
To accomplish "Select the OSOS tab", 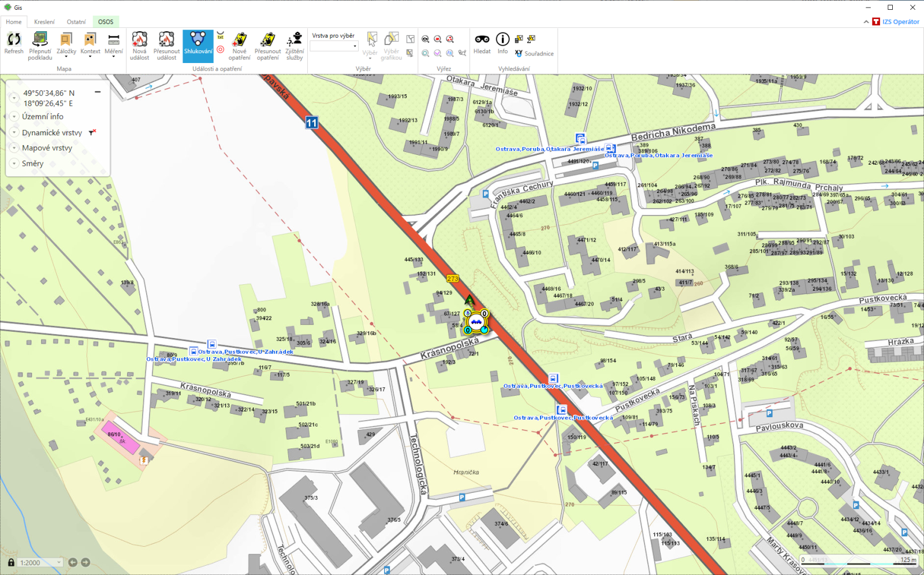I will 106,22.
